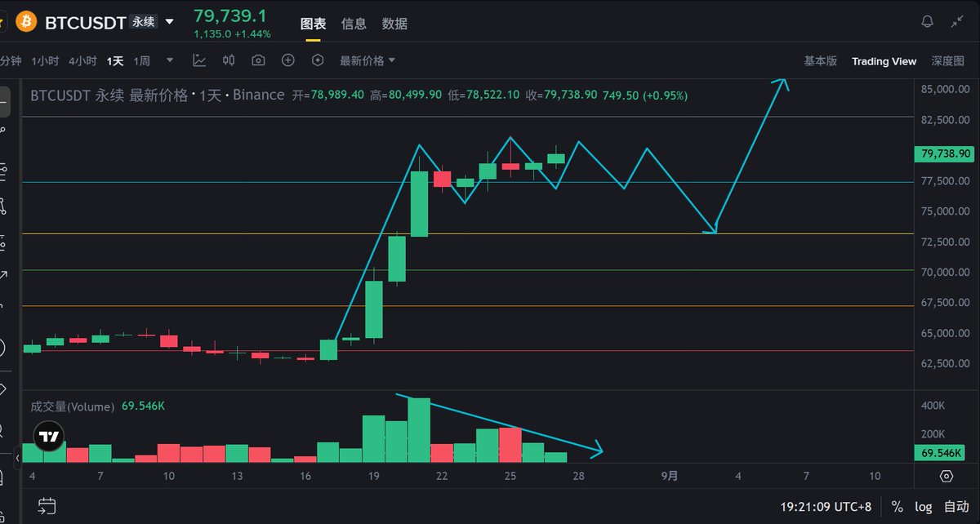
Task: Click the 高=80,499.90 high value
Action: pyautogui.click(x=406, y=95)
